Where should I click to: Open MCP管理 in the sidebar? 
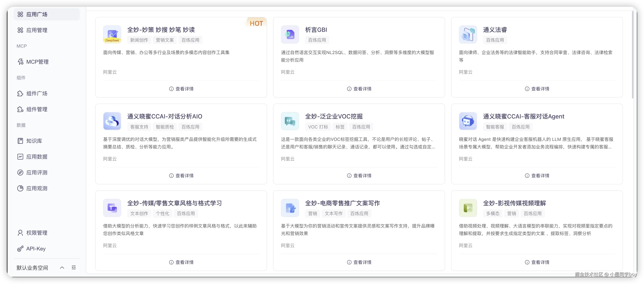click(37, 62)
